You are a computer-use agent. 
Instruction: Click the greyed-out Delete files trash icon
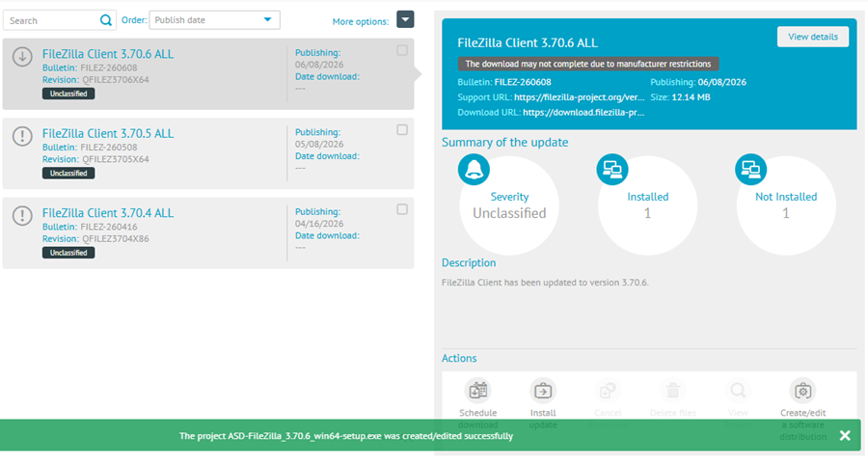coord(673,391)
